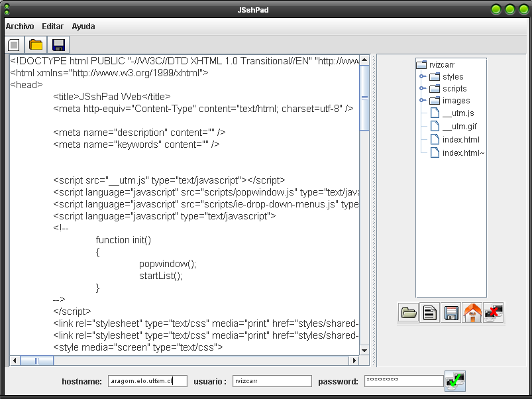
Task: Select the index.html~ file name
Action: pyautogui.click(x=464, y=152)
